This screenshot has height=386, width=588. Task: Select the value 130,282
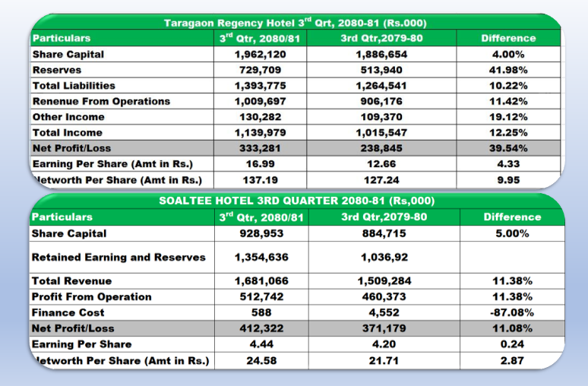261,117
